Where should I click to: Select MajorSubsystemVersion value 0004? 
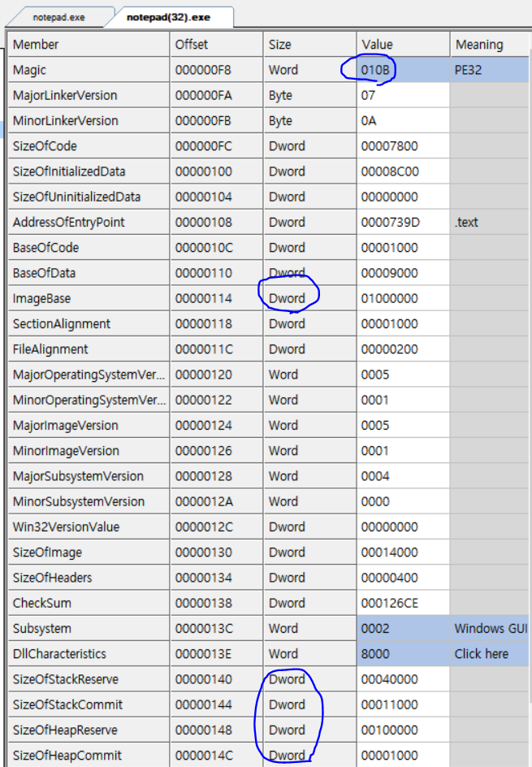tap(403, 477)
